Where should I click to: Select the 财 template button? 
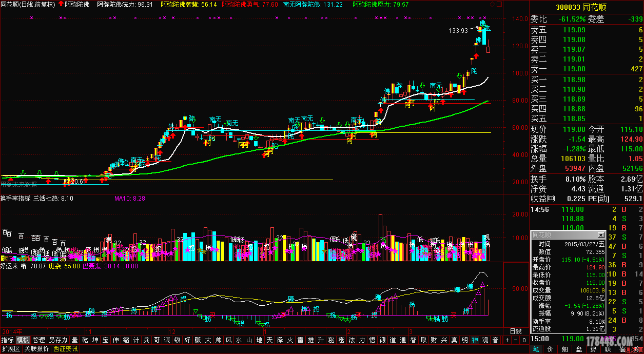coord(434,340)
